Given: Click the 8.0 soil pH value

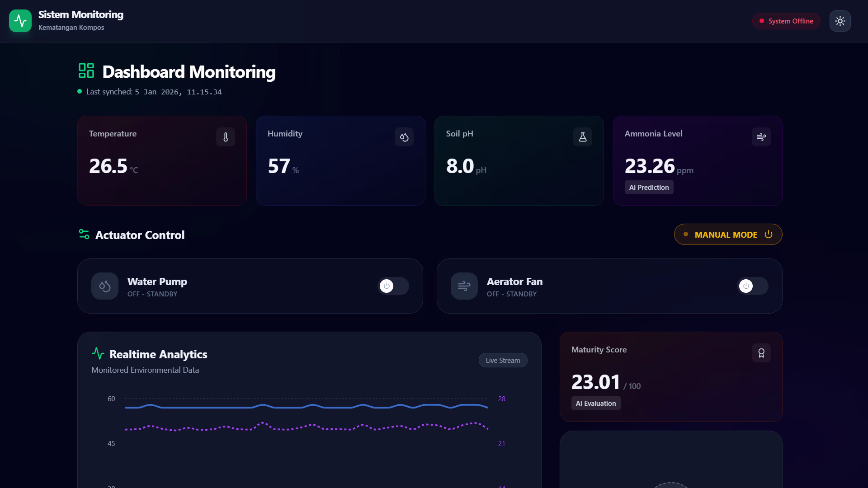Looking at the screenshot, I should (460, 166).
